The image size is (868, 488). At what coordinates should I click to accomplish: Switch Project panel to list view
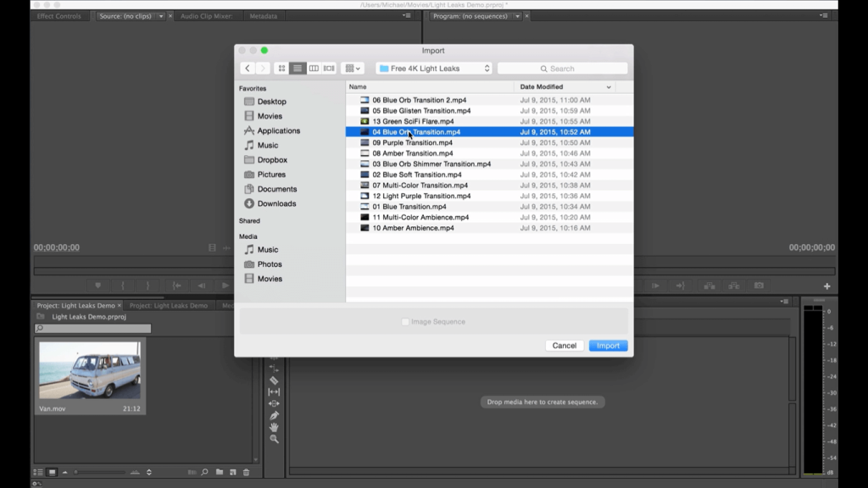[x=38, y=472]
